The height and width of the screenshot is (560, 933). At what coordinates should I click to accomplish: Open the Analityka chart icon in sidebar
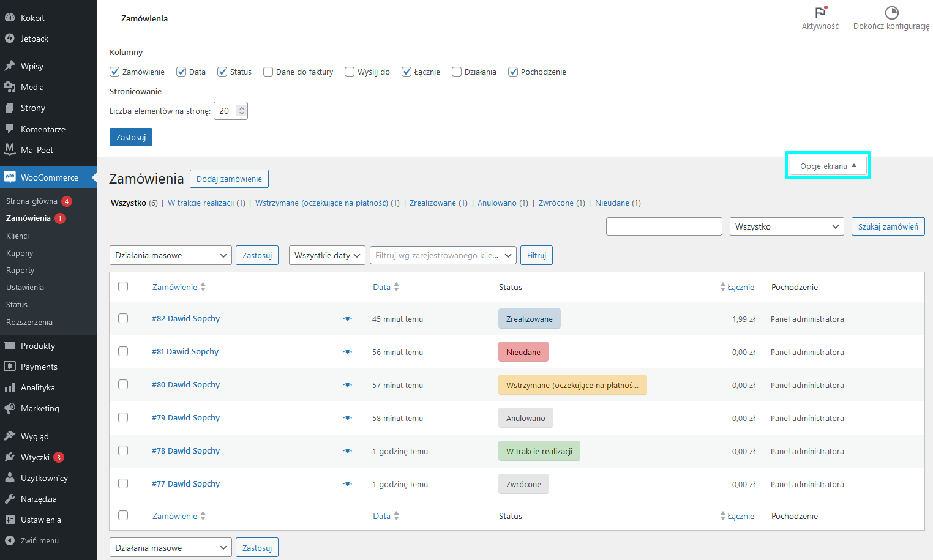[10, 387]
